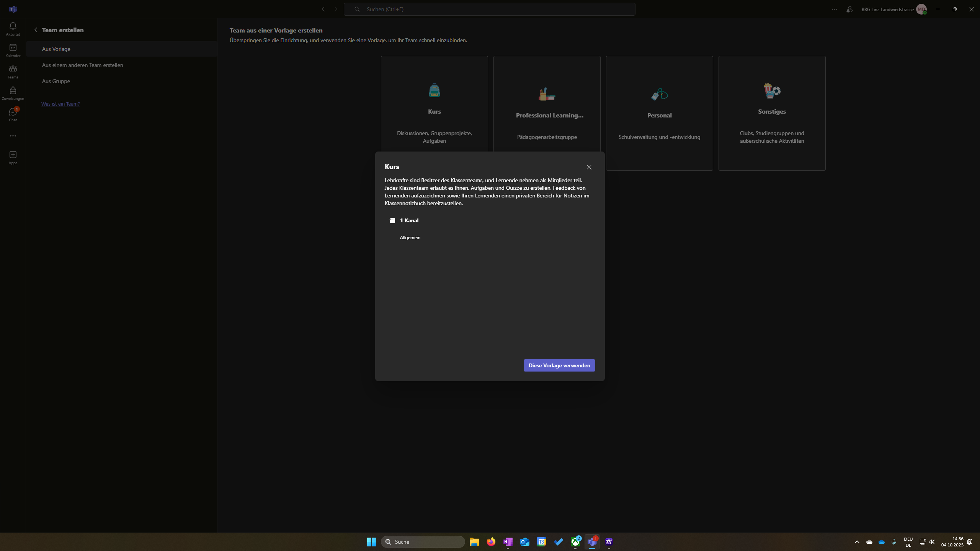The height and width of the screenshot is (551, 980).
Task: Select Aus Vorlage menu item
Action: (56, 49)
